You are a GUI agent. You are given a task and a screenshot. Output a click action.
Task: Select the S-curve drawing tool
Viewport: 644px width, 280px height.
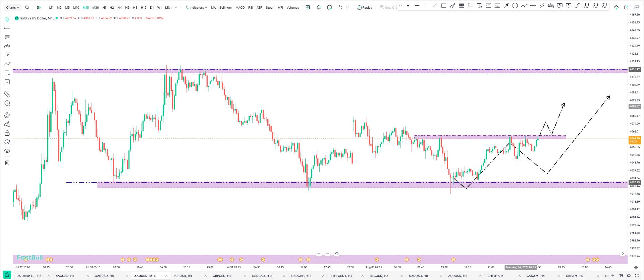(577, 6)
